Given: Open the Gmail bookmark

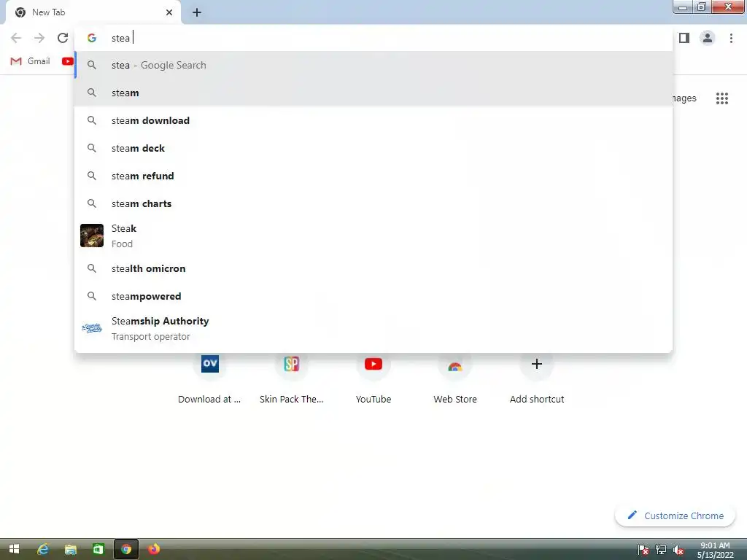Looking at the screenshot, I should pos(31,61).
